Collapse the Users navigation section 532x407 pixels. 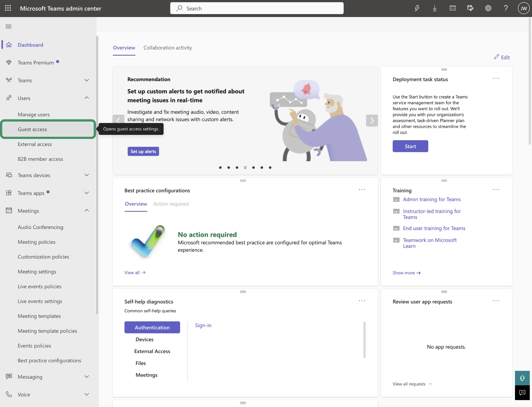pyautogui.click(x=87, y=98)
